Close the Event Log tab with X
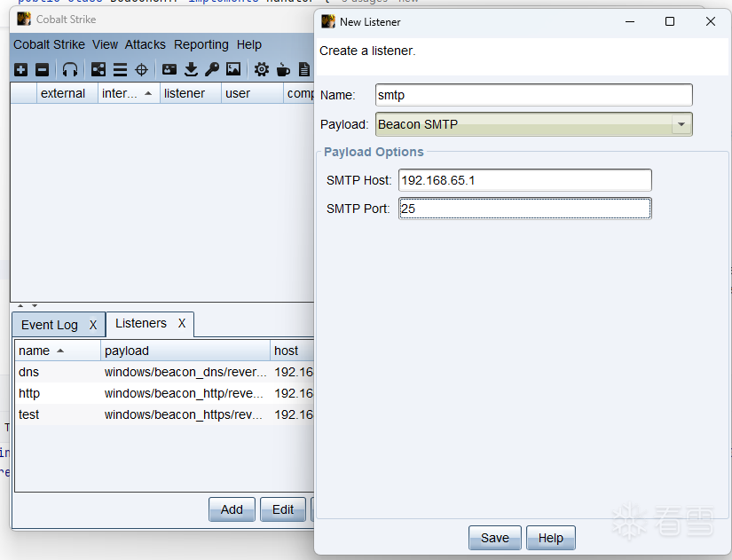This screenshot has height=560, width=732. (x=93, y=325)
